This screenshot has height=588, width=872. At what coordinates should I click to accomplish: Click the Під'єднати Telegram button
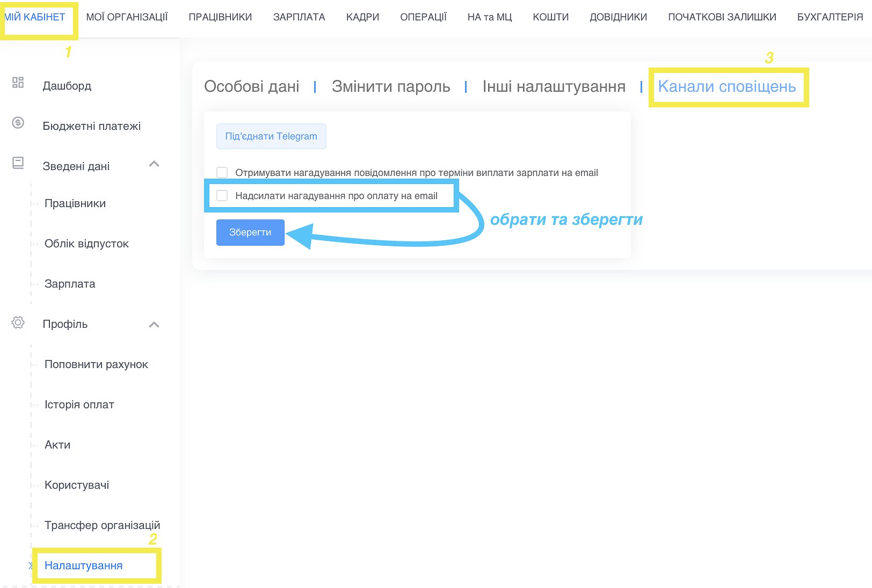271,136
